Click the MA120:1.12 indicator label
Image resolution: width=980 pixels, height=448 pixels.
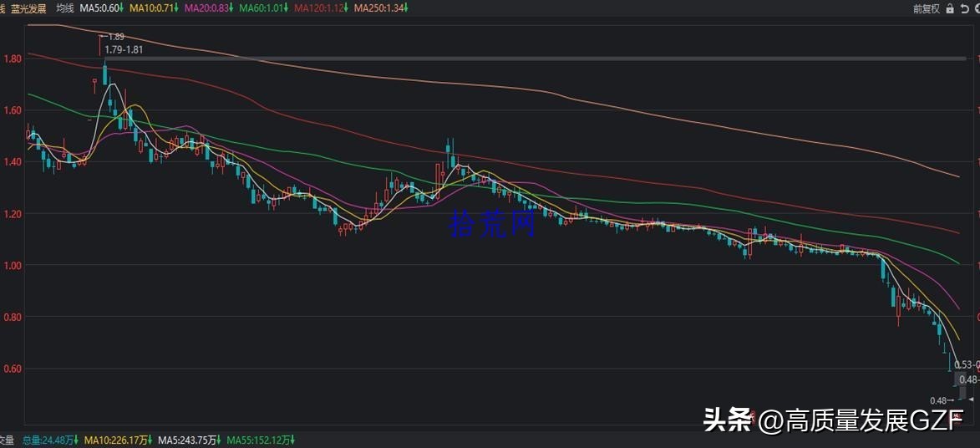pos(320,8)
